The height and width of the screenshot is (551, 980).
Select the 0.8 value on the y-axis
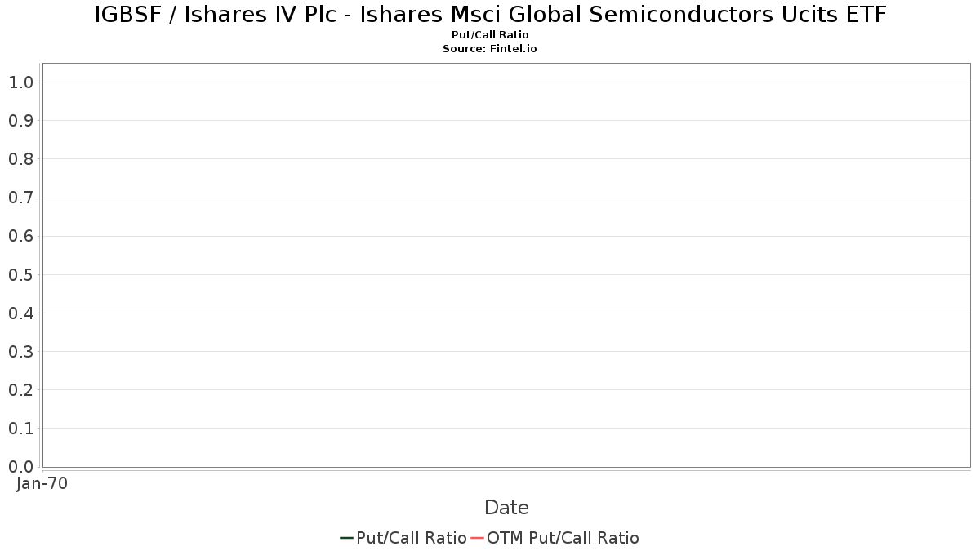20,159
